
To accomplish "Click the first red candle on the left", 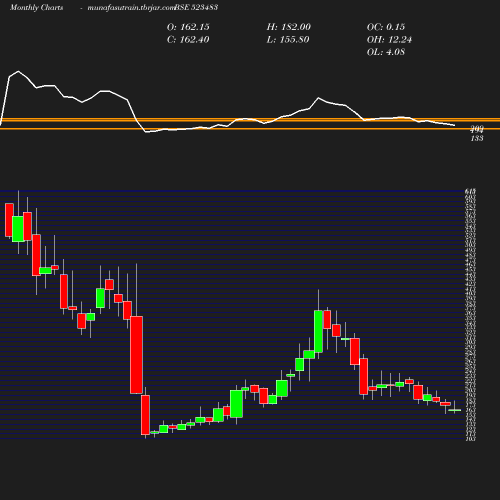I will (9, 220).
